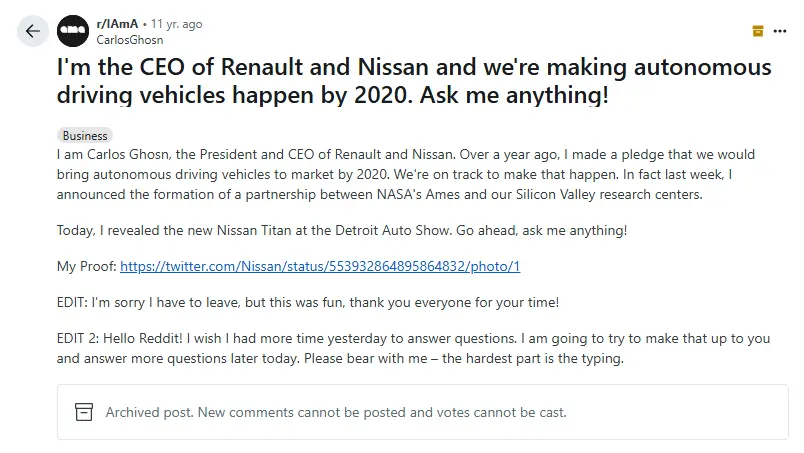Go to the r/IAmA subreddit link
The image size is (804, 453).
point(118,22)
